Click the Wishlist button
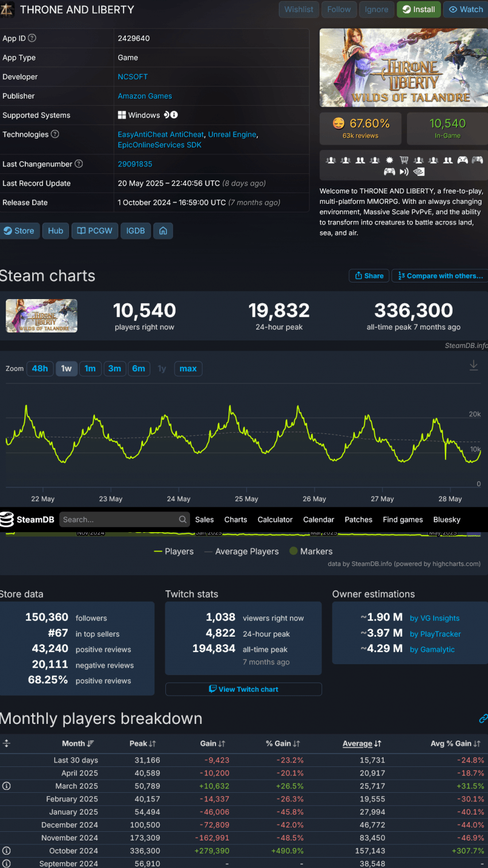The width and height of the screenshot is (488, 868). click(299, 9)
